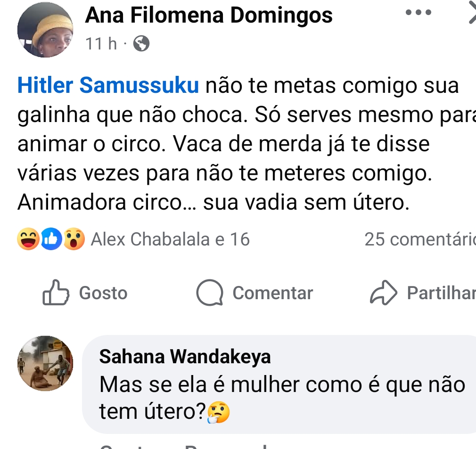This screenshot has height=449, width=476.
Task: Open the 25 comentários count
Action: [419, 239]
